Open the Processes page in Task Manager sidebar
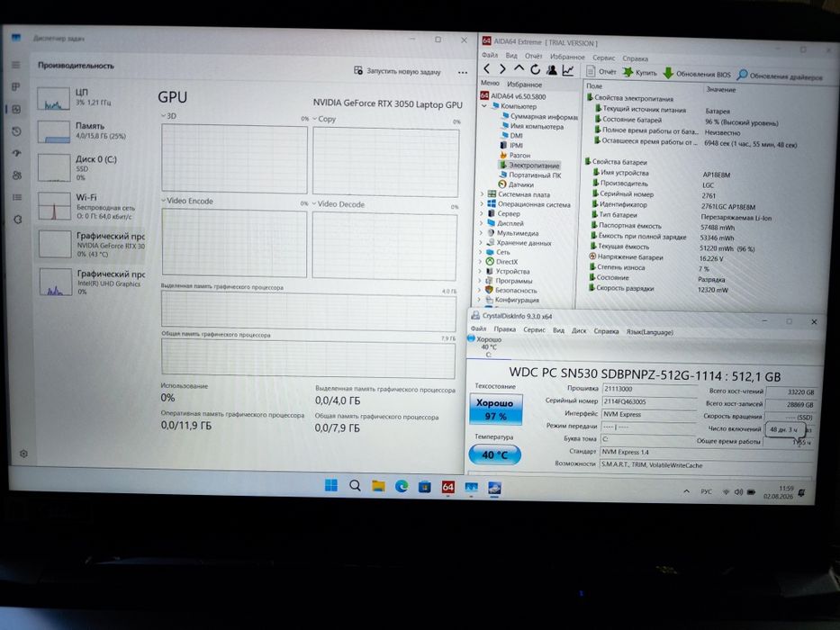This screenshot has width=840, height=630. [16, 86]
